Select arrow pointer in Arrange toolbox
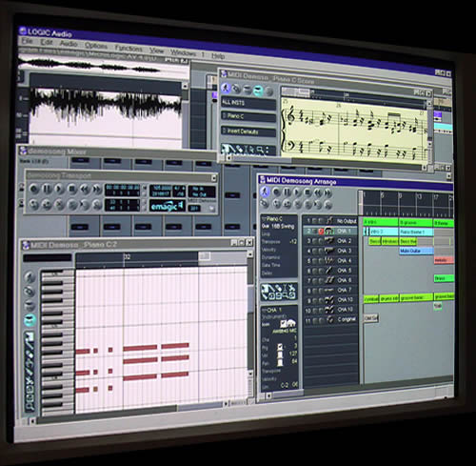Screen dimensions: 476x466 pyautogui.click(x=265, y=289)
